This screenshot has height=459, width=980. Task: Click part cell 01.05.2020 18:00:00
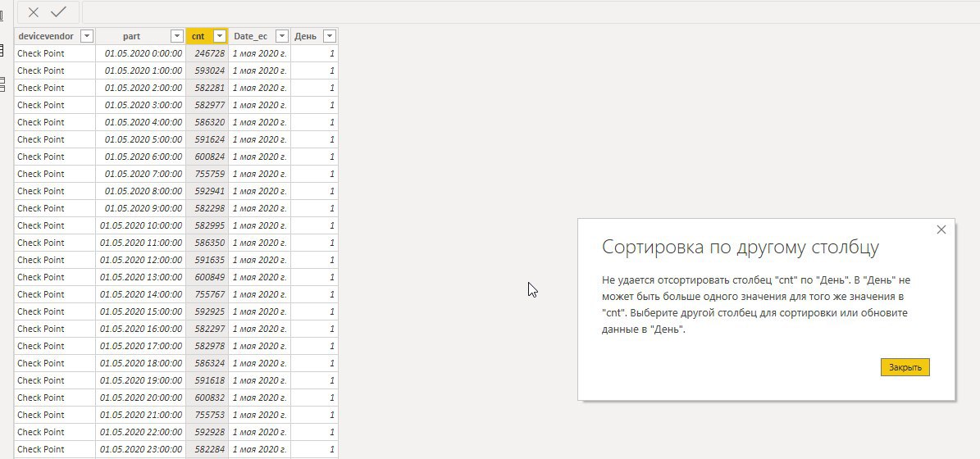[x=140, y=363]
